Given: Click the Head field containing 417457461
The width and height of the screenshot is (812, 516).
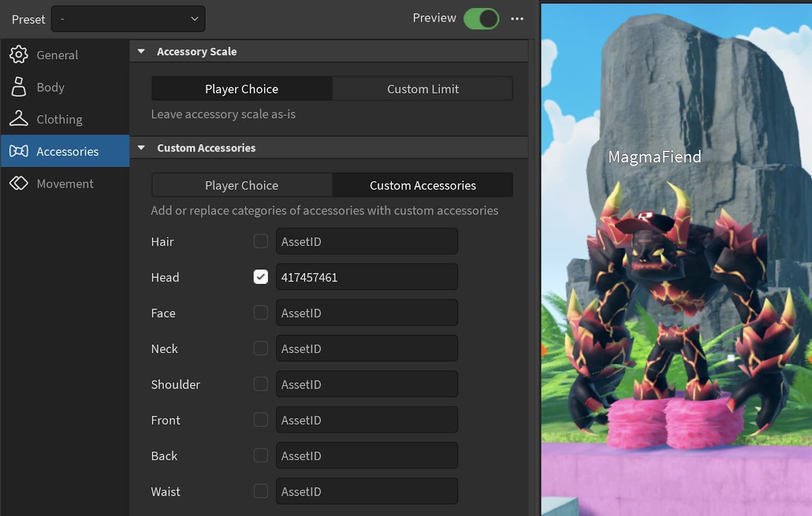Looking at the screenshot, I should point(367,277).
